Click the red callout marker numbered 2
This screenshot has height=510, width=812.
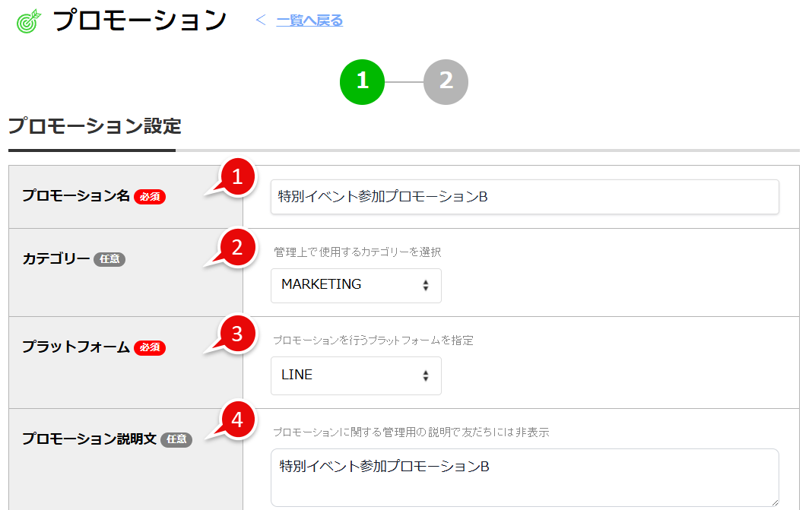click(237, 248)
